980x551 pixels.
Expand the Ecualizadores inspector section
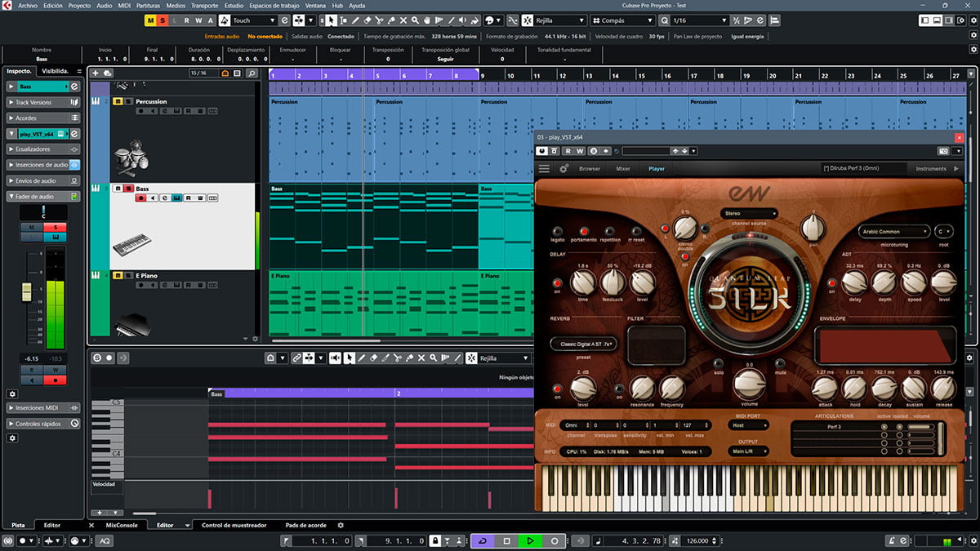point(44,149)
